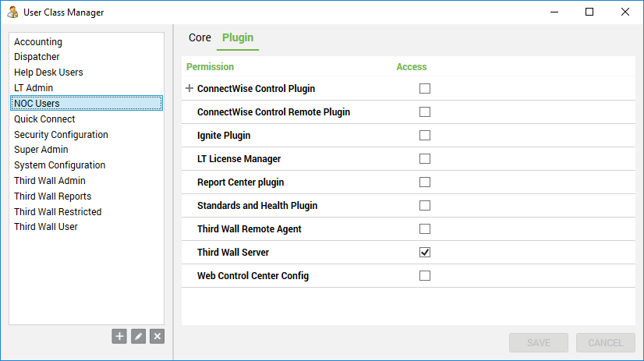644x361 pixels.
Task: Click the SAVE button
Action: (539, 342)
